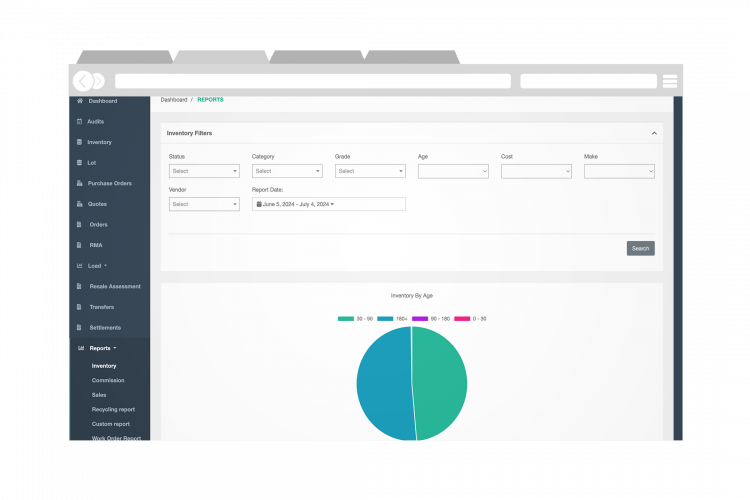Select the first browser tab
The height and width of the screenshot is (500, 750).
124,57
